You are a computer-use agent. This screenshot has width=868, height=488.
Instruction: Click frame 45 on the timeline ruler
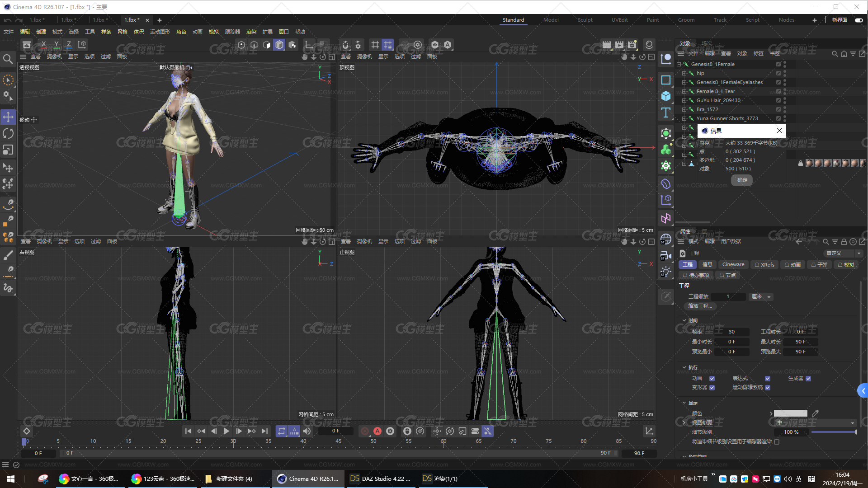coord(338,441)
